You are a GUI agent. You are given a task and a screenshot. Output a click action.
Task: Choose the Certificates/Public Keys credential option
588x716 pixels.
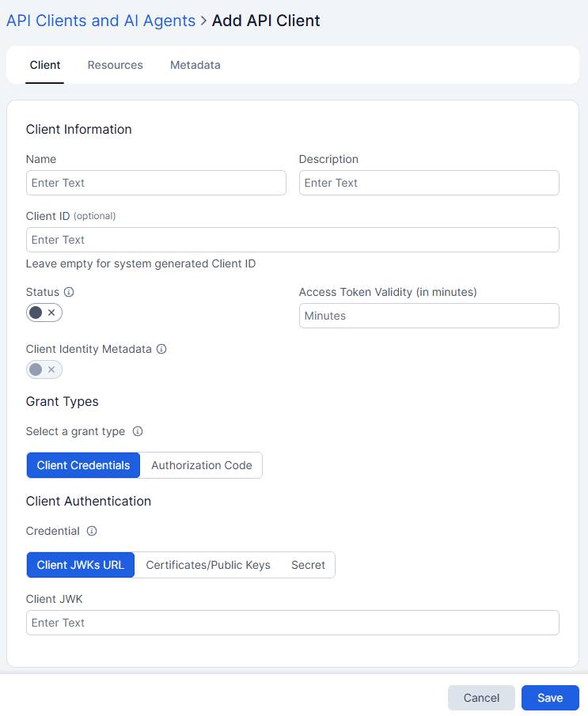coord(208,565)
